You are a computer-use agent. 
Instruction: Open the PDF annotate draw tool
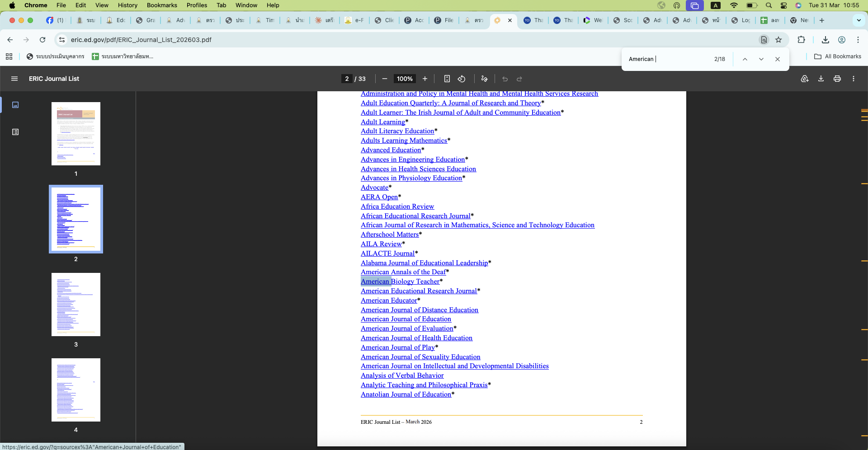click(484, 79)
